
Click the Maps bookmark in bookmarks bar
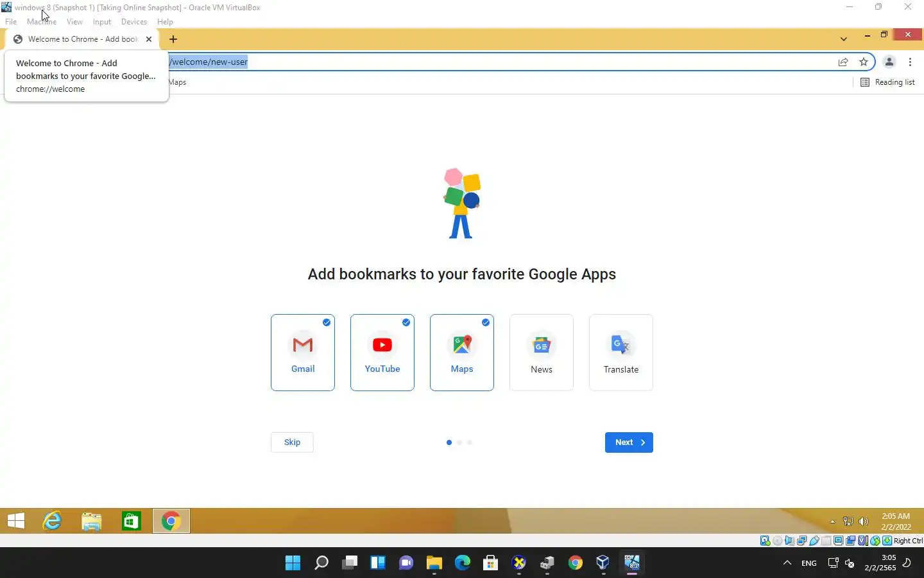178,82
